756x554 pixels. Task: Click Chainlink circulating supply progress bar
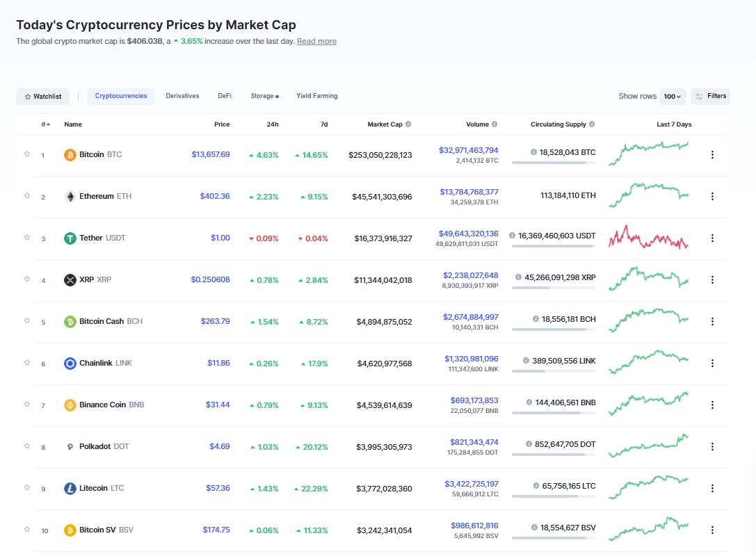[554, 371]
